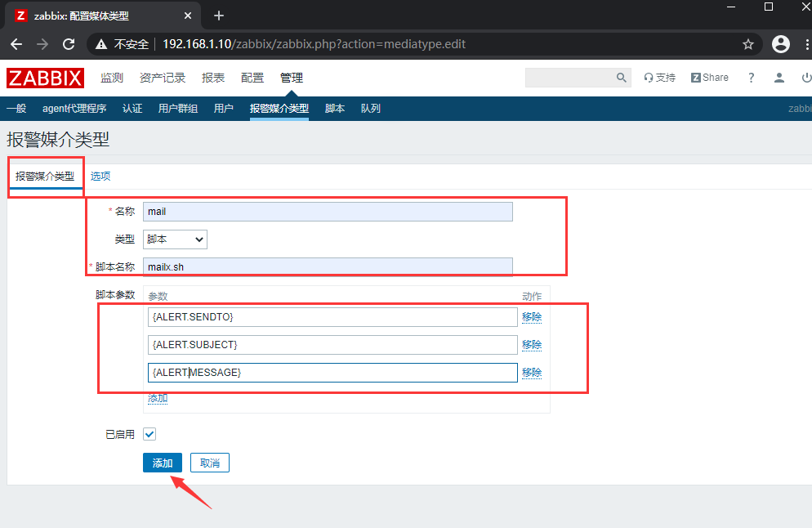The width and height of the screenshot is (812, 528).
Task: Go to 报警媒介类型 submenu item
Action: [279, 108]
